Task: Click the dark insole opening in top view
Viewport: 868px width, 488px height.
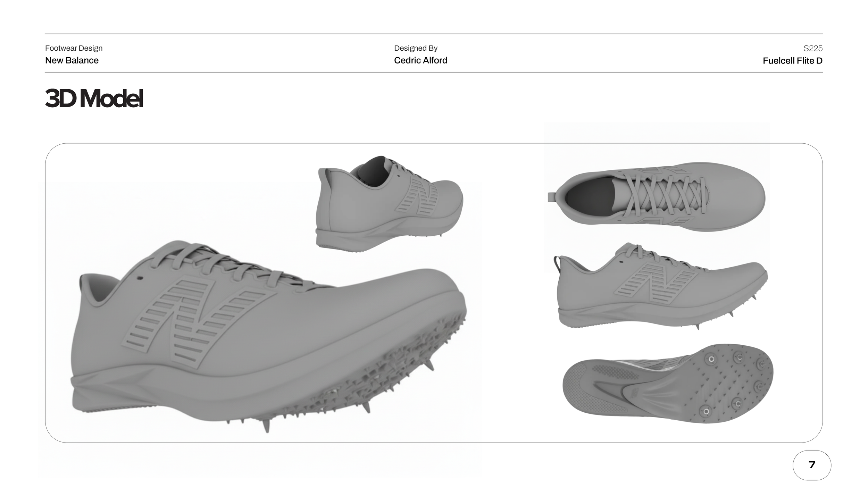Action: tap(589, 197)
